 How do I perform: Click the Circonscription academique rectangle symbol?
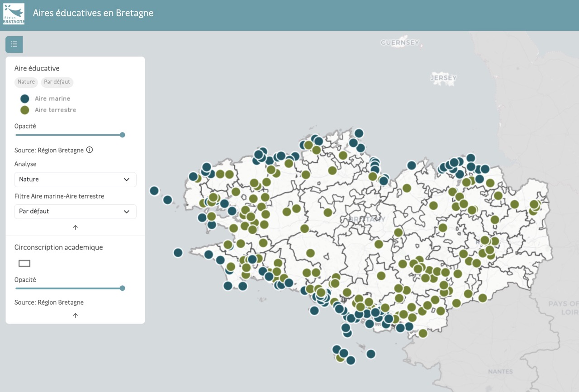pyautogui.click(x=24, y=264)
